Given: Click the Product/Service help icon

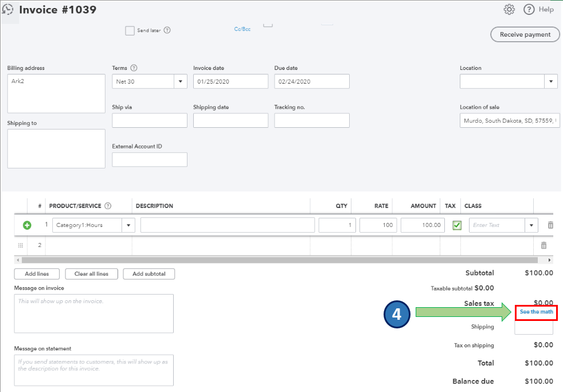Looking at the screenshot, I should tap(108, 206).
